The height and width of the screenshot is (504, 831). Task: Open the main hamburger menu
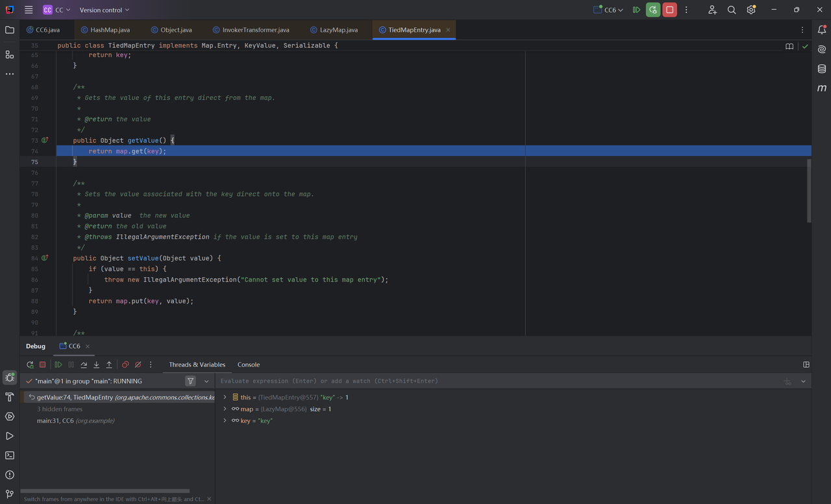coord(29,10)
